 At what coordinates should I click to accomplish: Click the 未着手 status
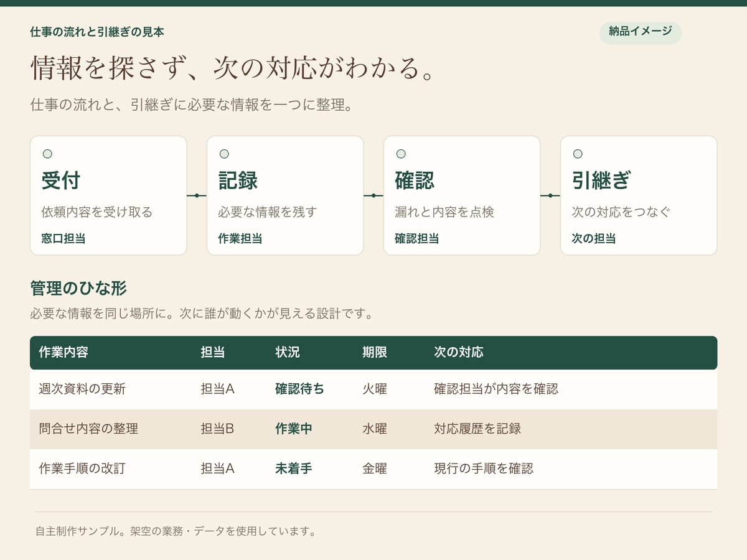click(294, 469)
